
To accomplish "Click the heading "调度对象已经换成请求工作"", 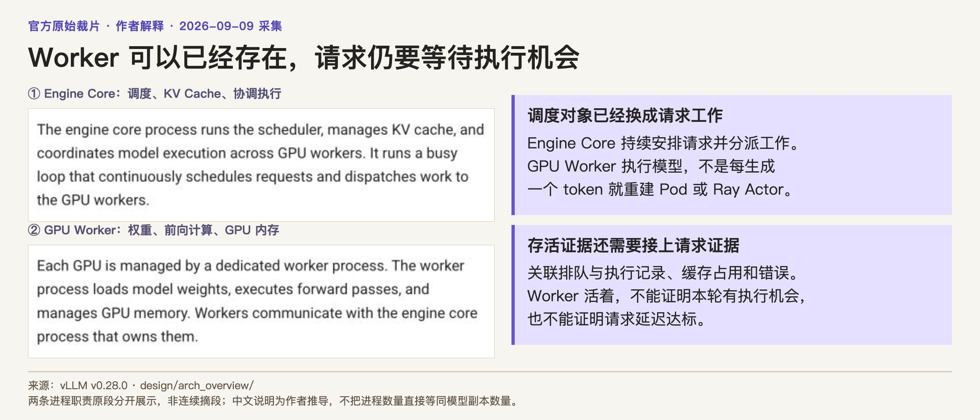I will (x=625, y=115).
